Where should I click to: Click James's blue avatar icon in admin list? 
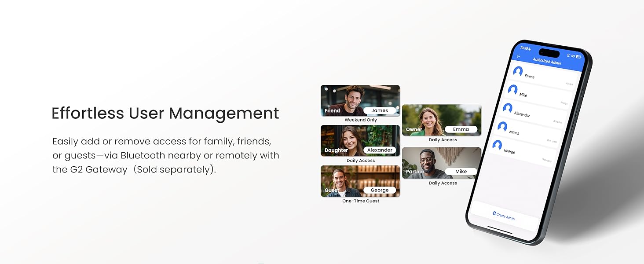(x=502, y=127)
